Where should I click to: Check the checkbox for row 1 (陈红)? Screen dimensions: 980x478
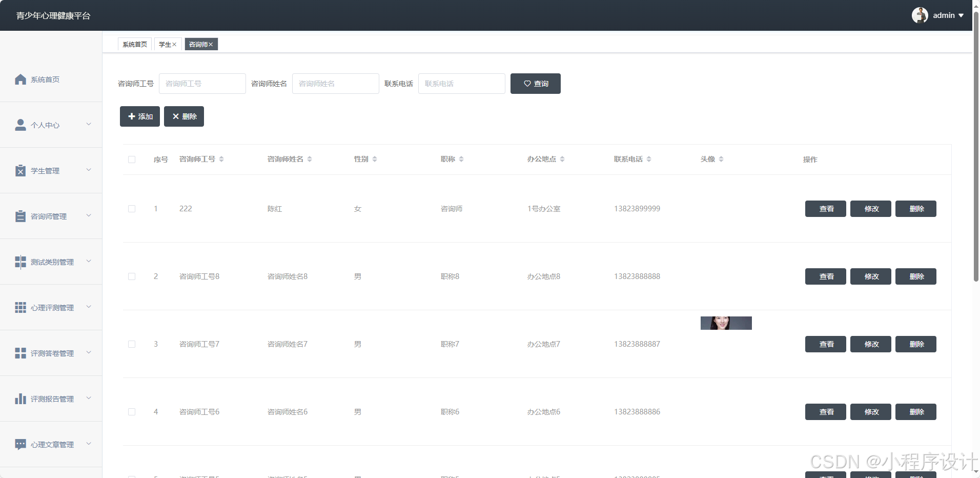point(132,209)
